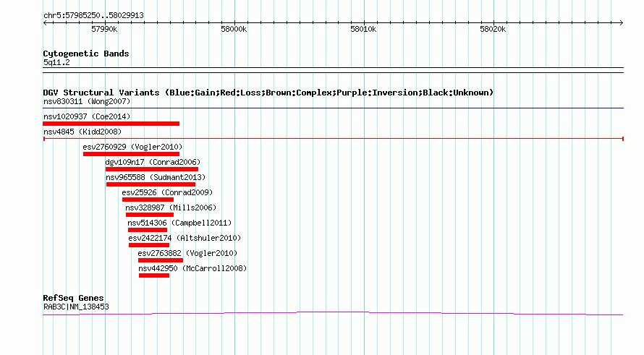
Task: Select esv25926 (Conrad2009) label
Action: 167,192
